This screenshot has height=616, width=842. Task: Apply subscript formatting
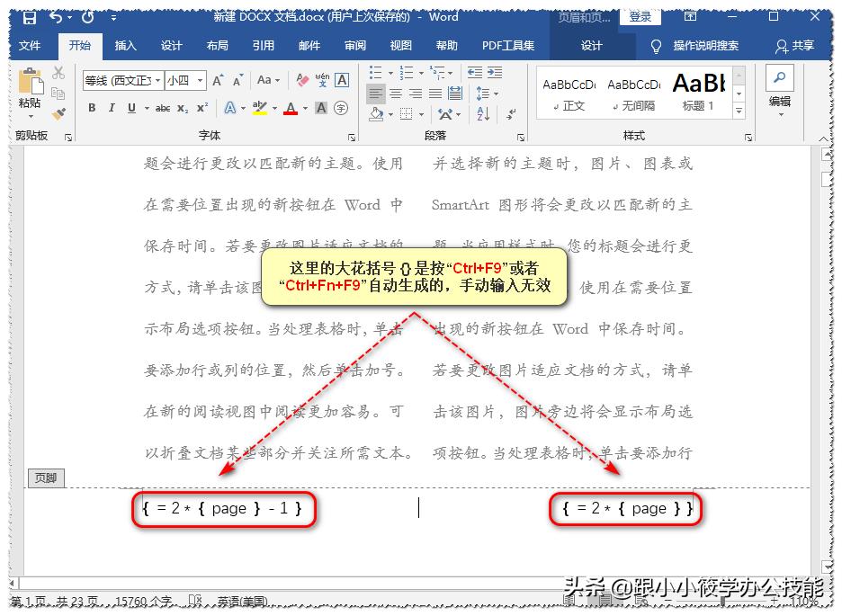point(183,108)
